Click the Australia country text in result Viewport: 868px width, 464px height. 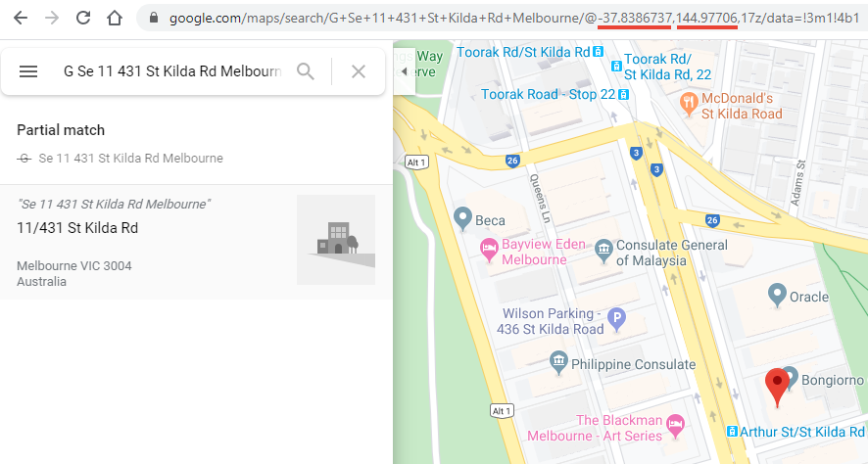(x=41, y=282)
